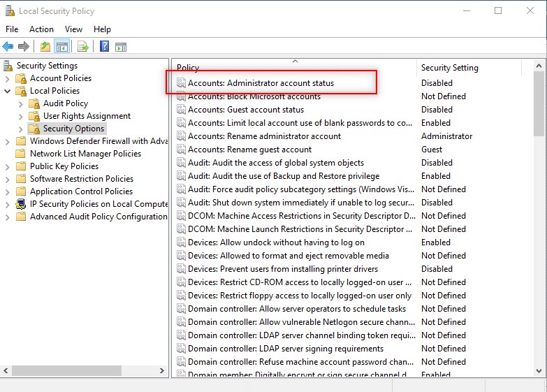Click the Software Restriction Policies folder icon
This screenshot has width=547, height=392.
(21, 179)
